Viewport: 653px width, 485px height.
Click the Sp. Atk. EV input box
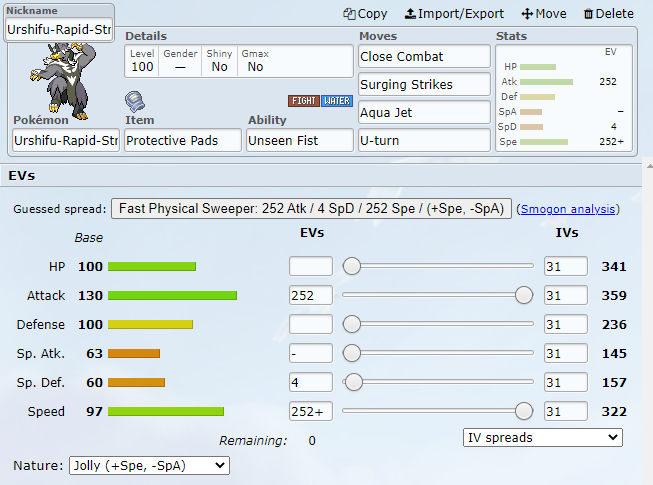coord(311,353)
